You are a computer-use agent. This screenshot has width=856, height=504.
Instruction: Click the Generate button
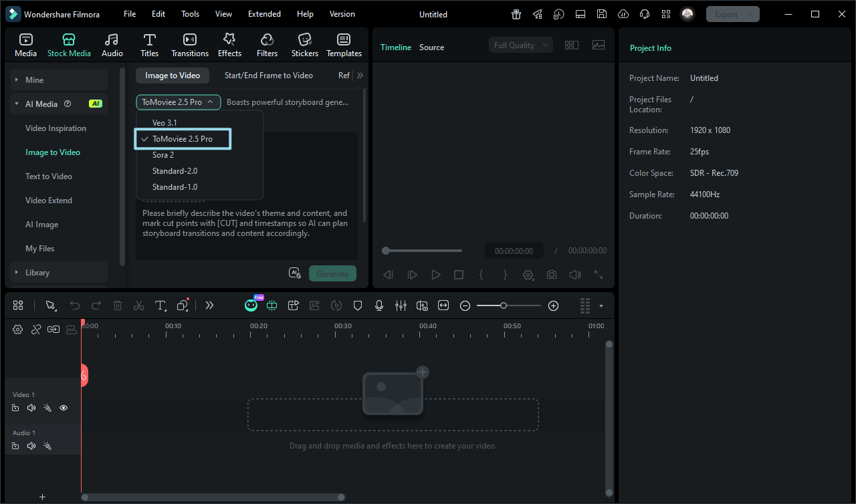pos(332,273)
